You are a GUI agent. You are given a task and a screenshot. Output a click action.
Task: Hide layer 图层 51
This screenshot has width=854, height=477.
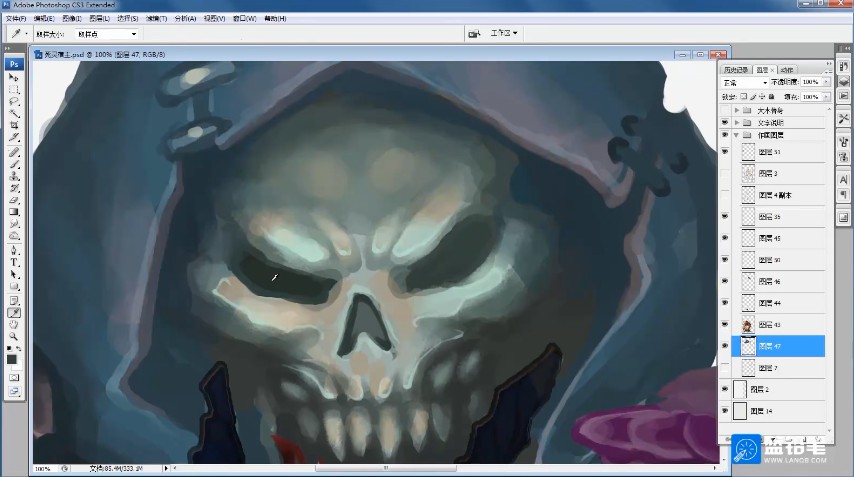tap(724, 151)
